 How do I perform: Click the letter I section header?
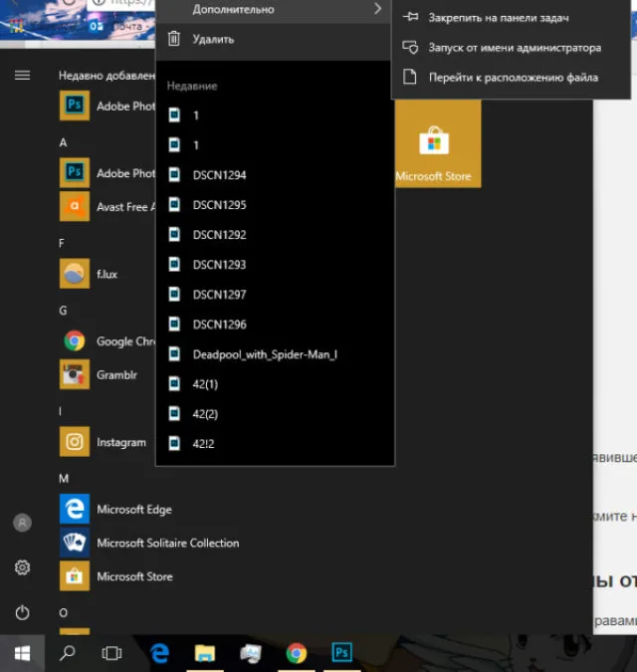pyautogui.click(x=60, y=411)
